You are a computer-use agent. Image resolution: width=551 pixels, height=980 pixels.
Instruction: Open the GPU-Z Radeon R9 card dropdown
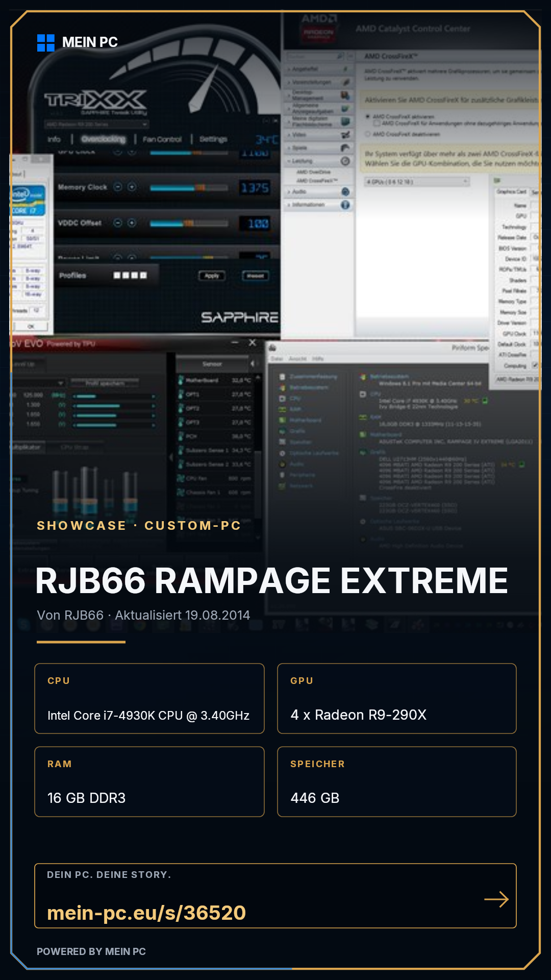[x=517, y=380]
